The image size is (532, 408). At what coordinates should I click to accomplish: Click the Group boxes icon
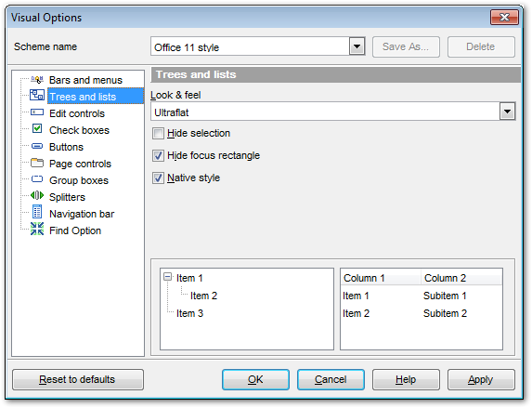pyautogui.click(x=37, y=179)
